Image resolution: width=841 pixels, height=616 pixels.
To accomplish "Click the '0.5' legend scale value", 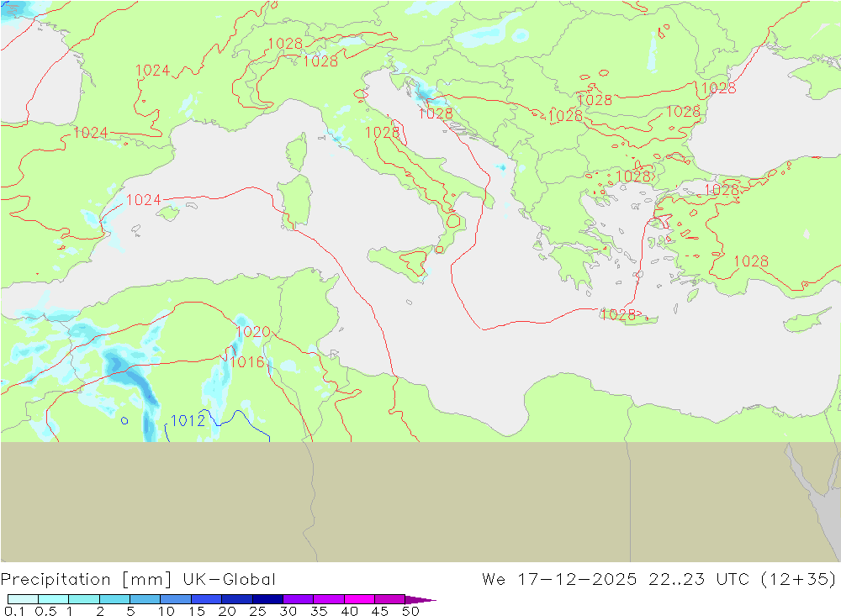I will [x=45, y=611].
